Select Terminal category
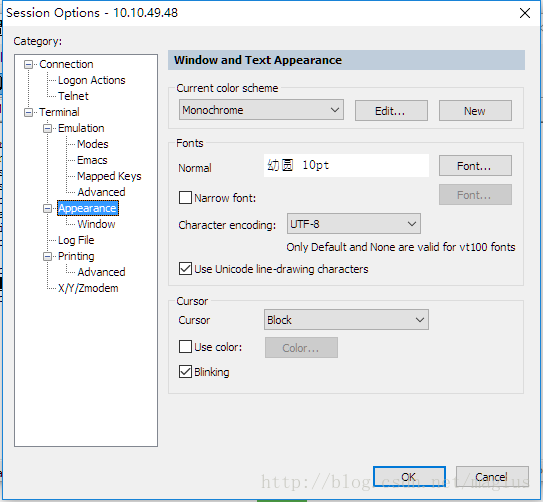Screen dimensions: 543x502 click(59, 112)
